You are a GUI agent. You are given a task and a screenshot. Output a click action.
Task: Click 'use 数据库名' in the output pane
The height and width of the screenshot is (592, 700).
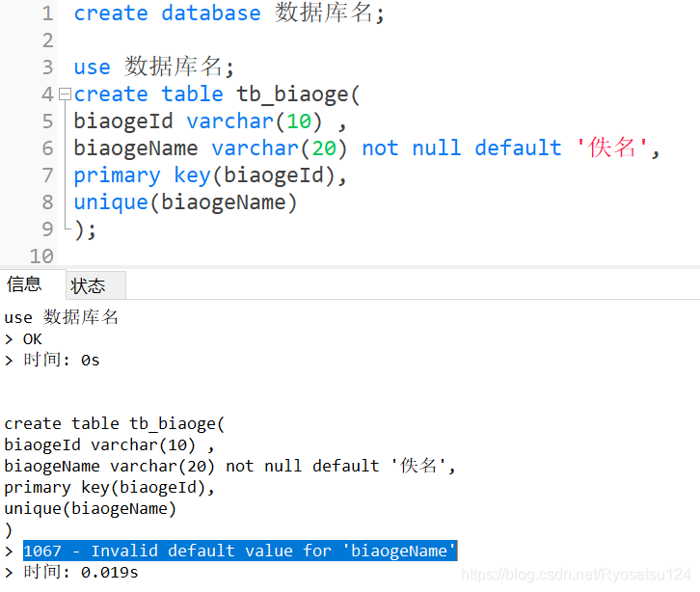[61, 317]
